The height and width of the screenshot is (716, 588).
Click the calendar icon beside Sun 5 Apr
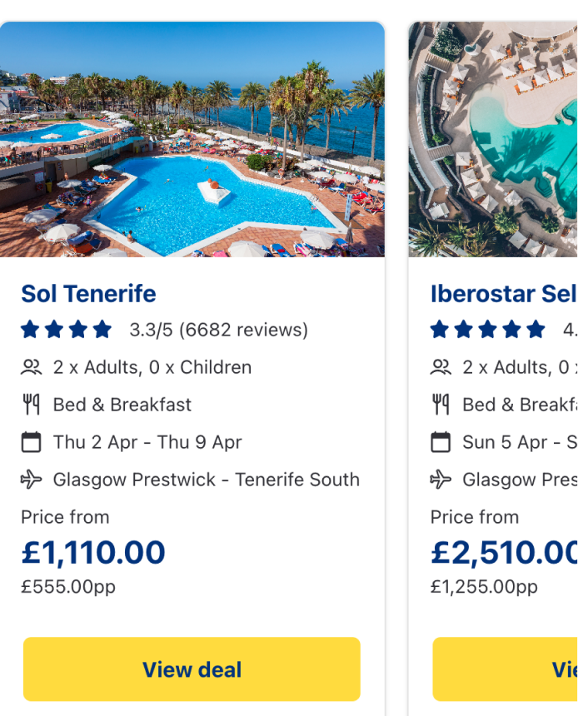pyautogui.click(x=441, y=442)
